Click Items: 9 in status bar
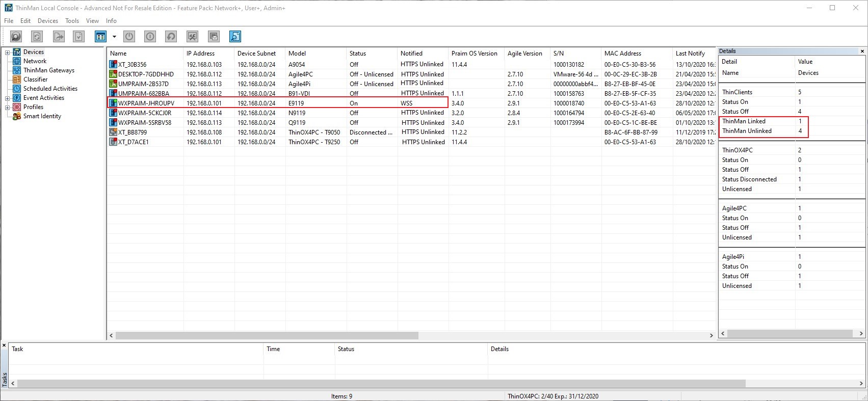This screenshot has height=401, width=868. (x=341, y=396)
